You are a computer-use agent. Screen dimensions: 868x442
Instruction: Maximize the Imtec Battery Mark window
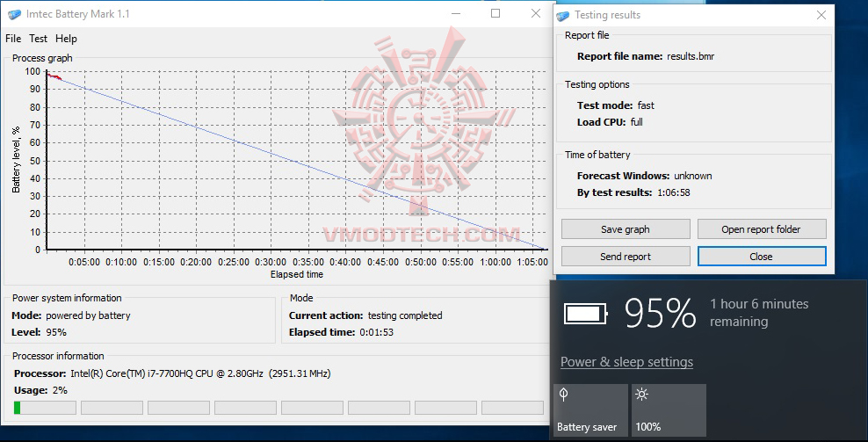tap(495, 13)
